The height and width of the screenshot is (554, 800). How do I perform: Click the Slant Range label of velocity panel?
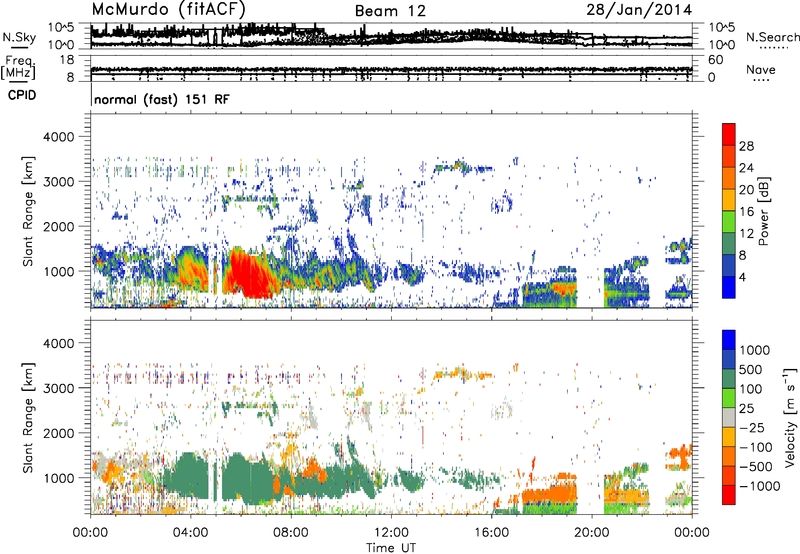click(28, 417)
